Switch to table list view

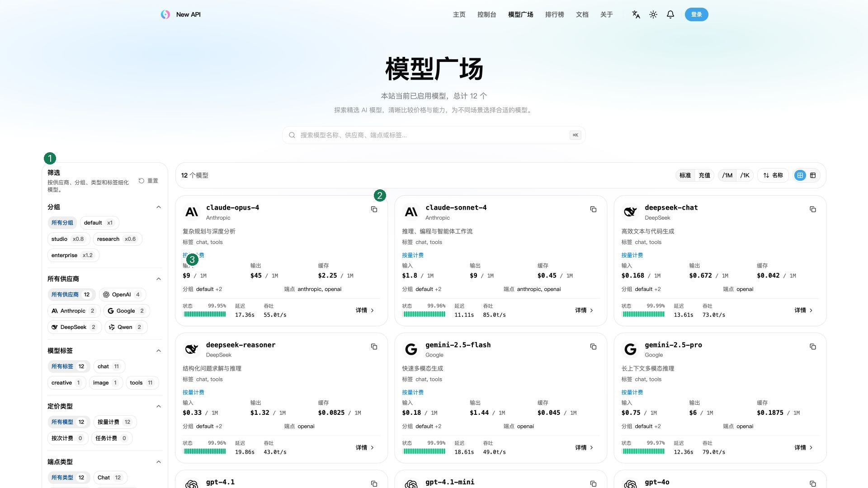coord(813,175)
